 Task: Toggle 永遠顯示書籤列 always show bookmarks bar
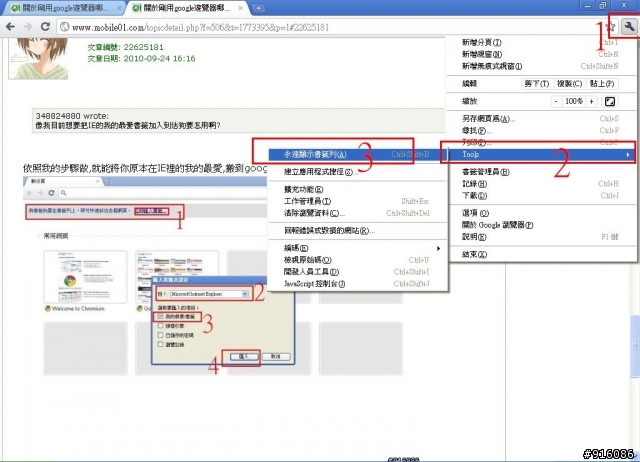click(x=358, y=154)
